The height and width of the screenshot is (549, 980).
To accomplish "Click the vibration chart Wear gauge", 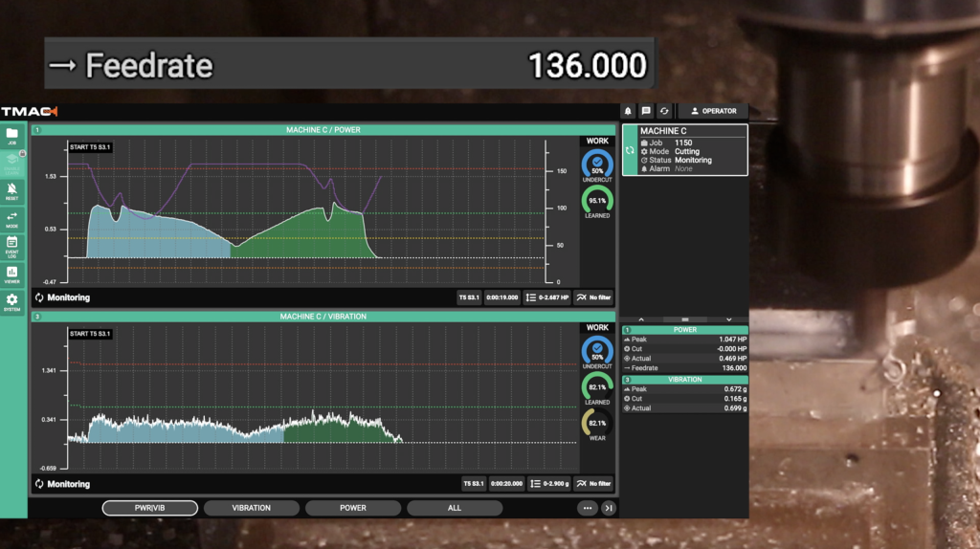I will tap(597, 425).
